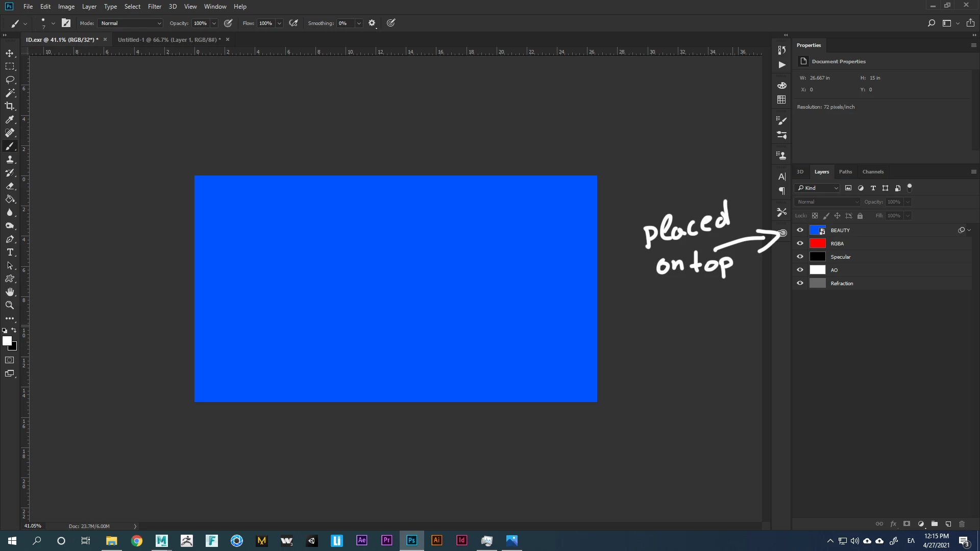Open the layer Kind filter dropdown

[x=817, y=188]
